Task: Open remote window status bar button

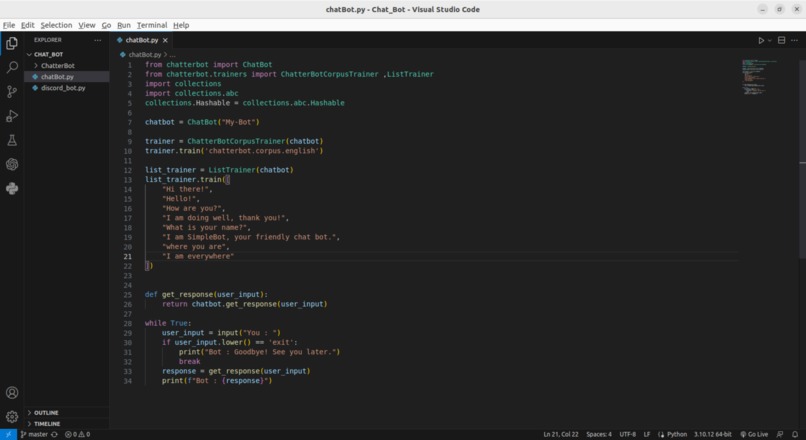Action: 8,434
